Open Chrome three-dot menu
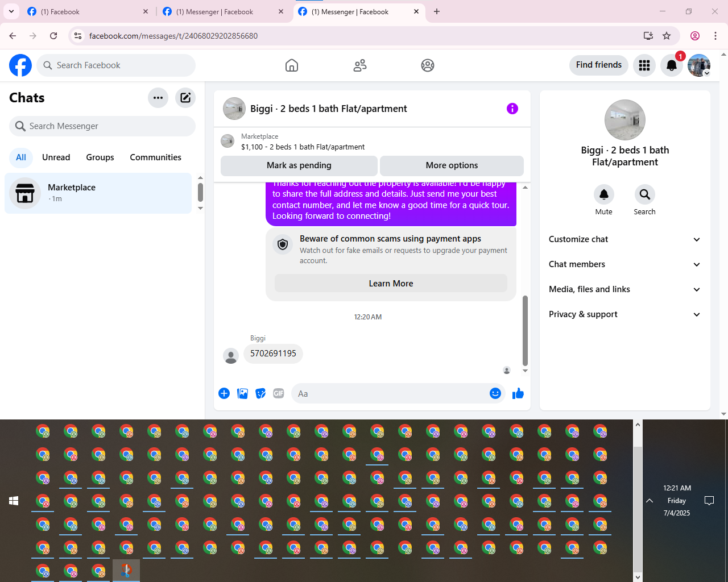Image resolution: width=728 pixels, height=582 pixels. pos(715,36)
